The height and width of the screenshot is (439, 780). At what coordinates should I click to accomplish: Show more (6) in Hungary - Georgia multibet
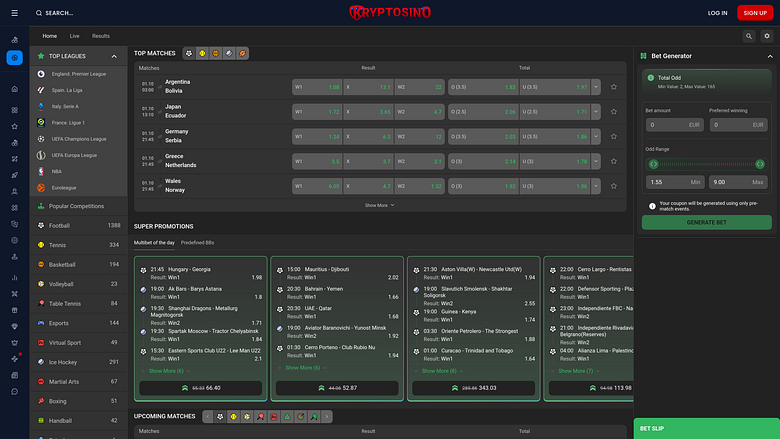pos(169,371)
